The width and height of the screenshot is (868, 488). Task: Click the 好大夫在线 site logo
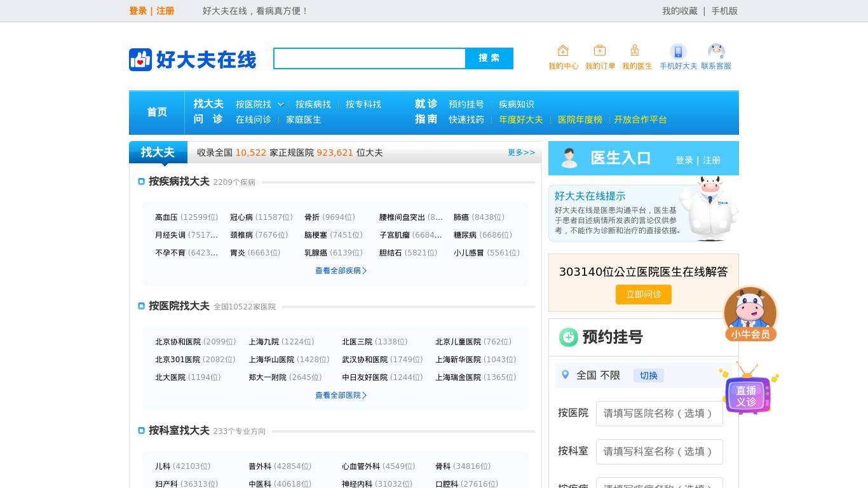(193, 60)
